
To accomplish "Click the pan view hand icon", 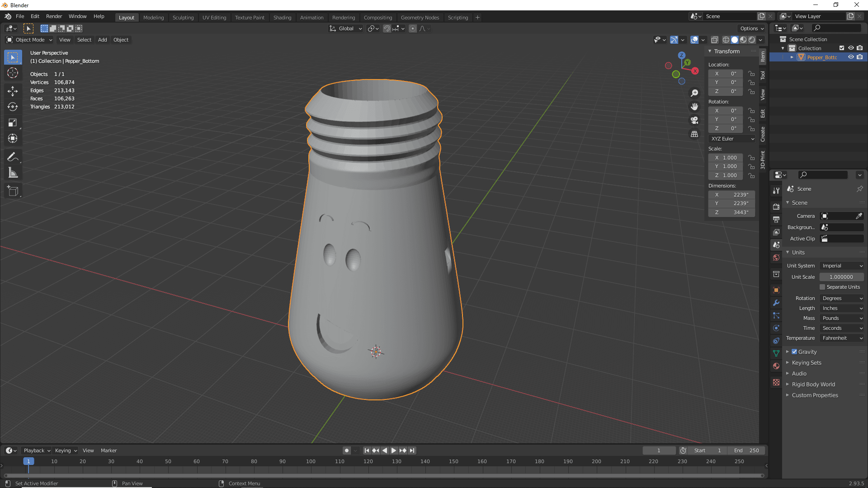I will (694, 107).
